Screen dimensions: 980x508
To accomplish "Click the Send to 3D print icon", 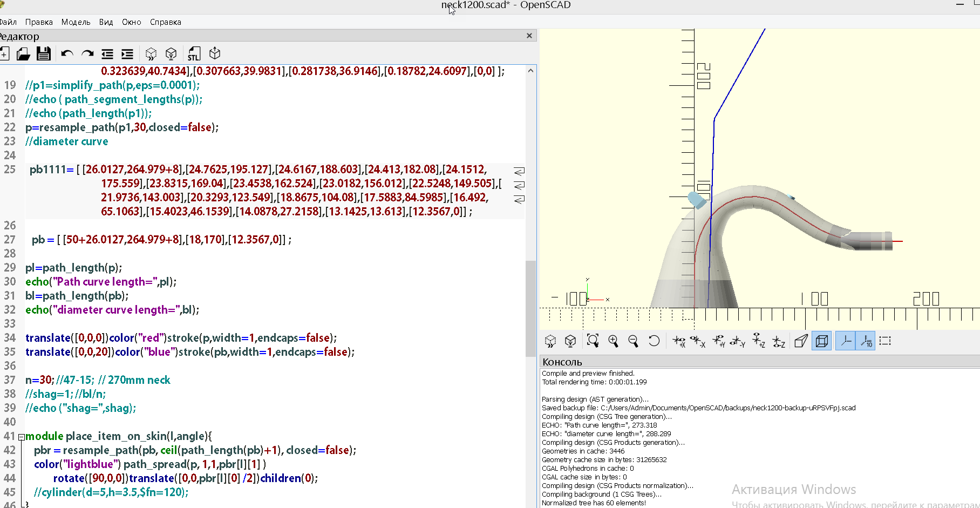I will coord(215,53).
